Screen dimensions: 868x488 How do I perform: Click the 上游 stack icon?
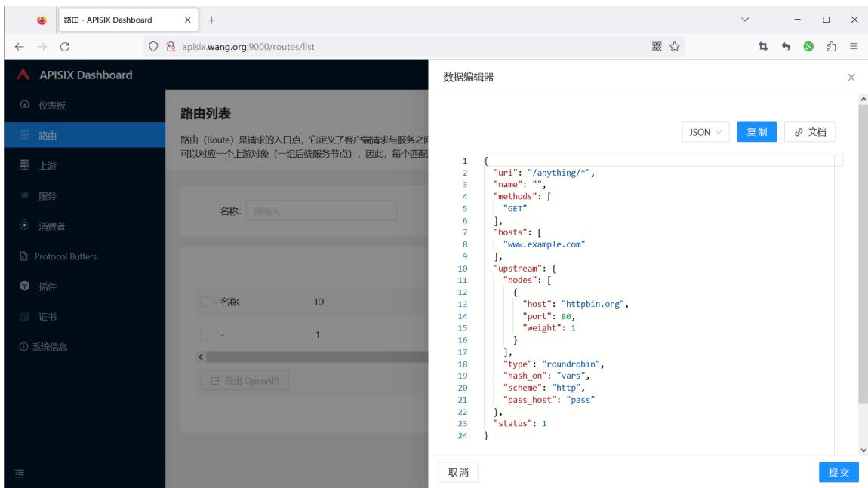click(24, 165)
